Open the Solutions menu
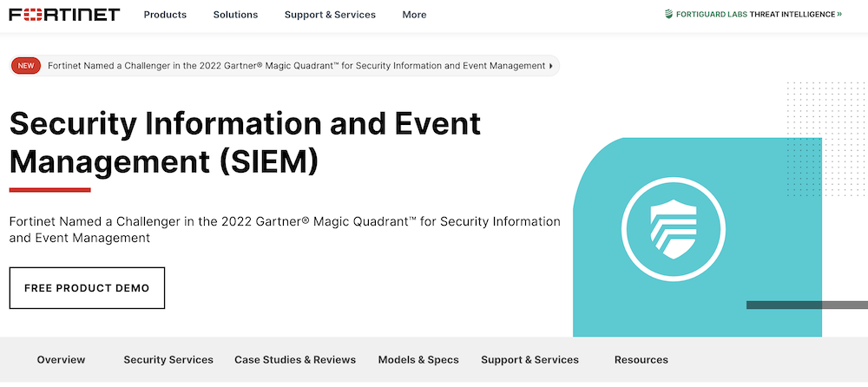 tap(236, 15)
